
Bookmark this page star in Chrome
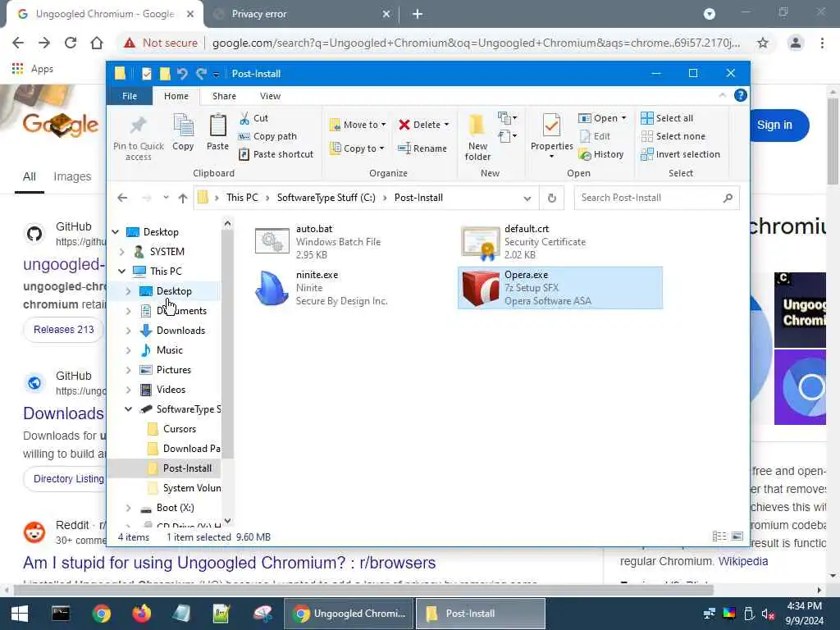click(x=762, y=43)
